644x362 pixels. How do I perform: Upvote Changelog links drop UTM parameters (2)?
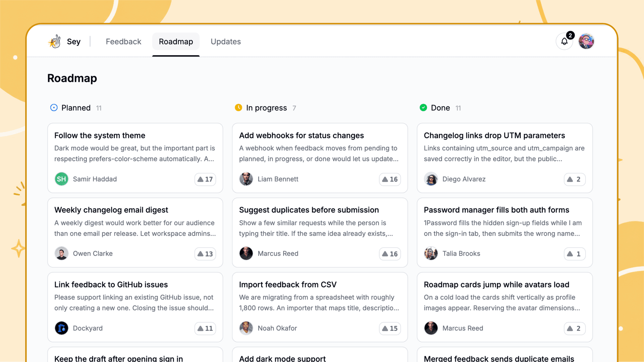click(575, 179)
